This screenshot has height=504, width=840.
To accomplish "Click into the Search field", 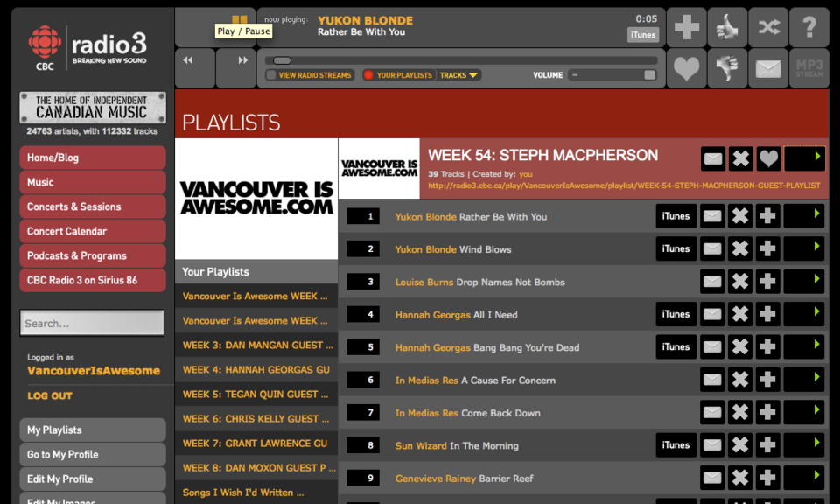I will pyautogui.click(x=92, y=323).
